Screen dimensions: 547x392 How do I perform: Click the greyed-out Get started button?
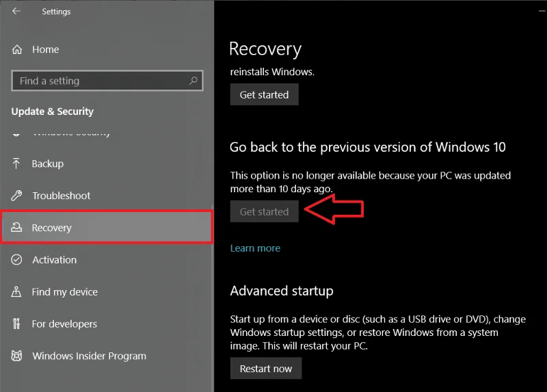click(x=264, y=211)
